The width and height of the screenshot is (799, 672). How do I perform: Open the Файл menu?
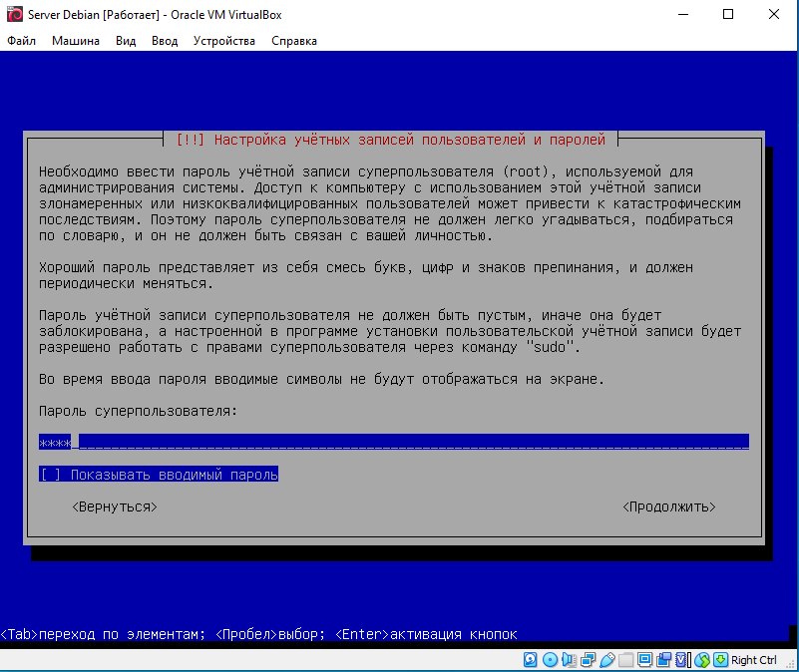[21, 41]
